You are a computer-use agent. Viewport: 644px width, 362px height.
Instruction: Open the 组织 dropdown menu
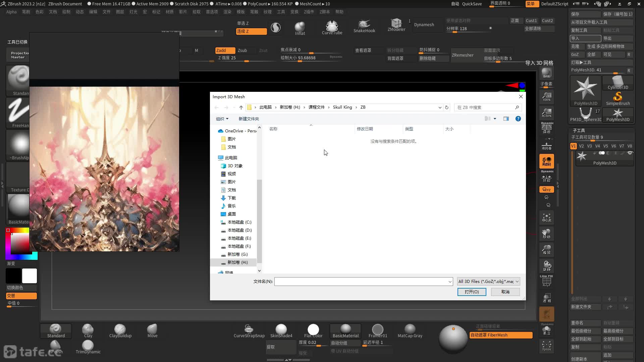[222, 119]
